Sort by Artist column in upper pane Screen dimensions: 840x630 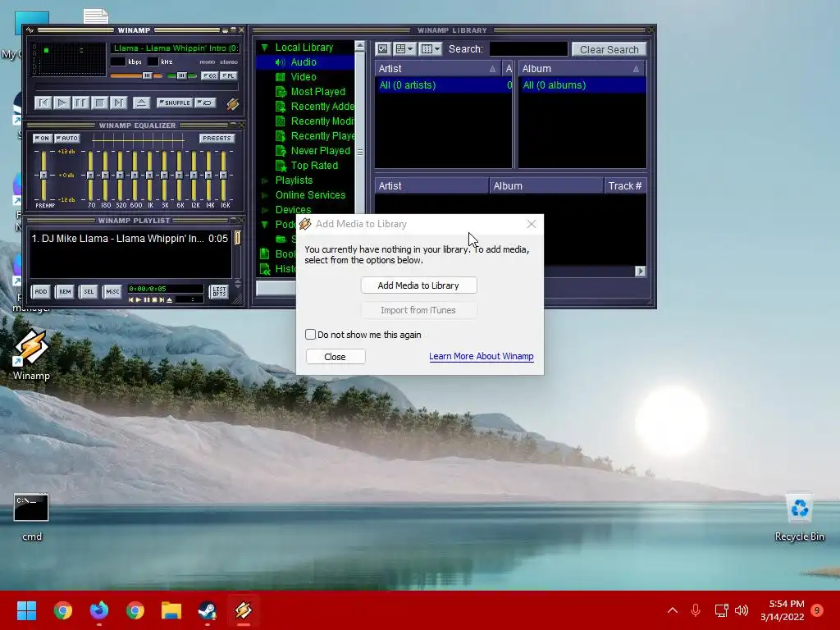tap(437, 69)
